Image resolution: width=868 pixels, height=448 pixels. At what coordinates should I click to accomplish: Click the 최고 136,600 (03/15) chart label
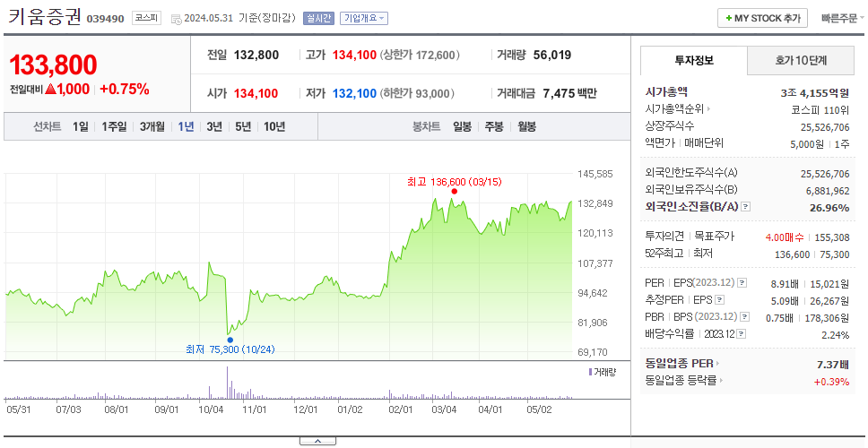click(x=454, y=181)
